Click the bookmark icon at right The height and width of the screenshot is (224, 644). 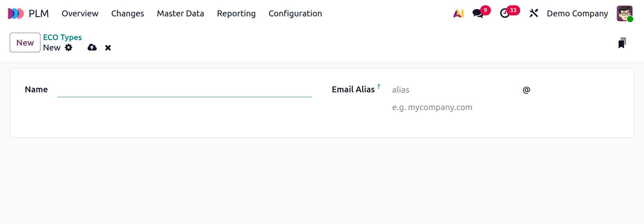(x=622, y=43)
